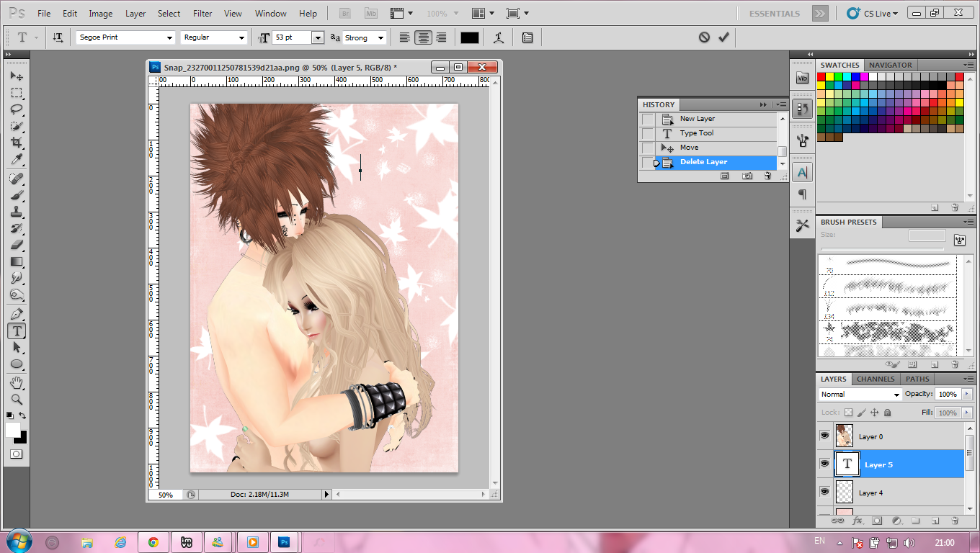
Task: Select the Quick Selection tool
Action: tap(17, 126)
